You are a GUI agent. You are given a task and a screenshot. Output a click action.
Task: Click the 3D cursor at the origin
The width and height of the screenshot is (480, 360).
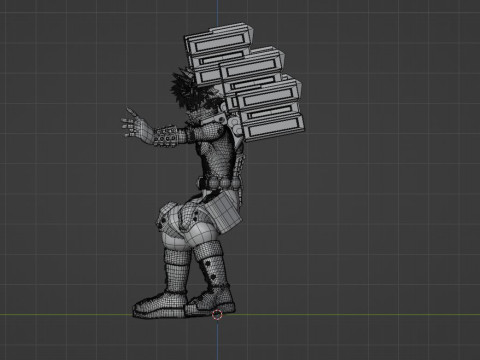(217, 314)
